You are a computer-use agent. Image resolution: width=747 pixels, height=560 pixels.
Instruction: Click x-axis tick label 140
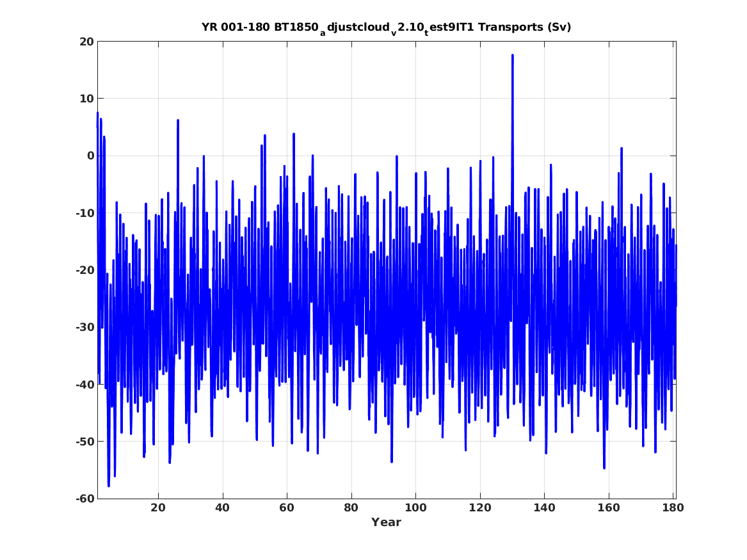(544, 508)
